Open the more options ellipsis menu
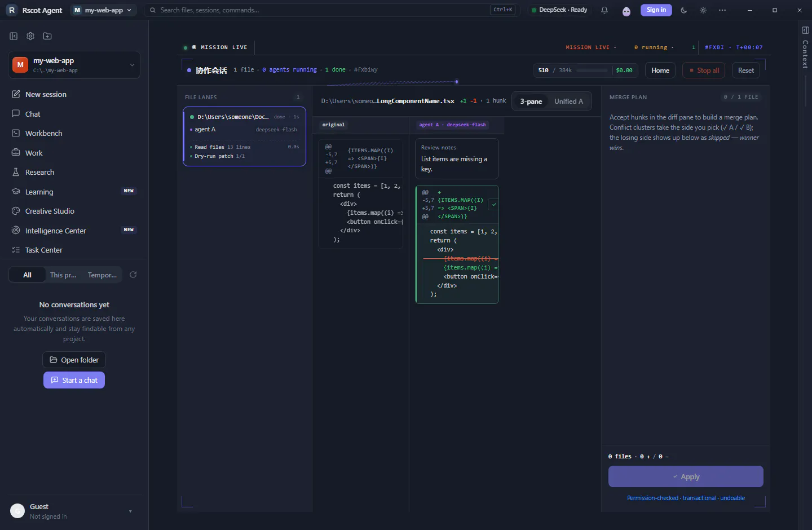 [x=722, y=10]
